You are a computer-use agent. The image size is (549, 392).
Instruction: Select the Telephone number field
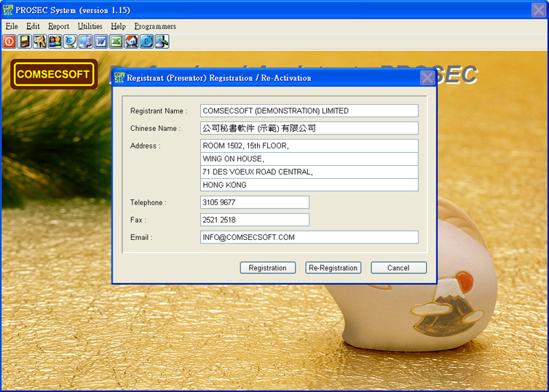tap(254, 202)
